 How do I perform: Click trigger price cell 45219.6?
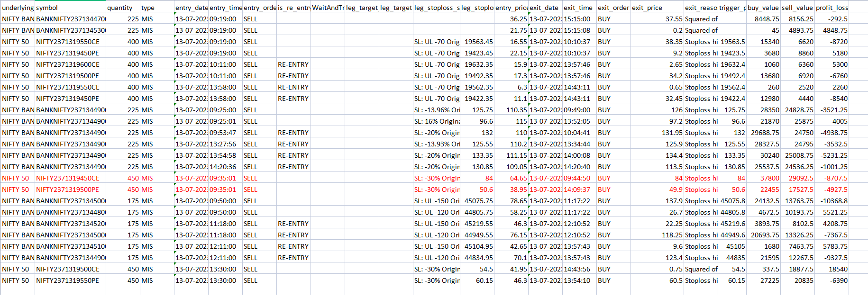click(x=732, y=224)
